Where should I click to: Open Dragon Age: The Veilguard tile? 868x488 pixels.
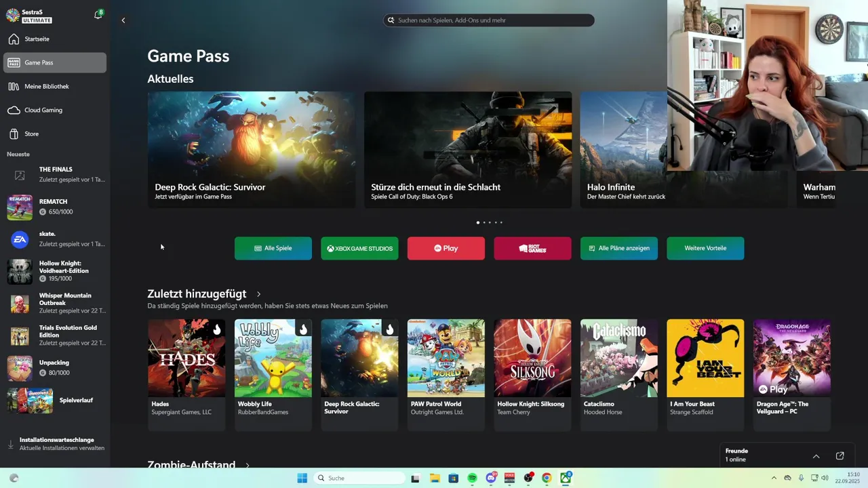point(792,375)
